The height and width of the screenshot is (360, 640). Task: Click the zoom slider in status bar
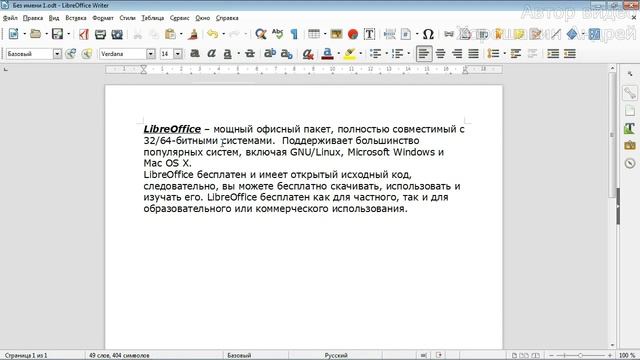point(580,356)
